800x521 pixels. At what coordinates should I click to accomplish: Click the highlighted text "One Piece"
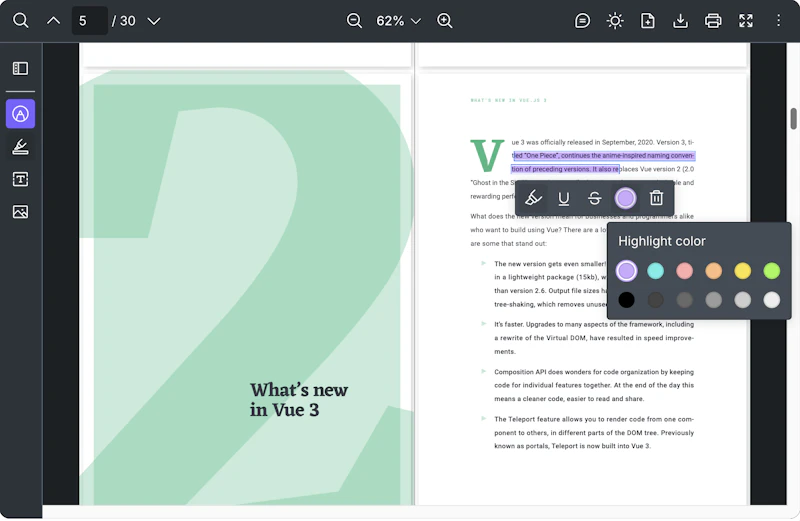(x=541, y=156)
